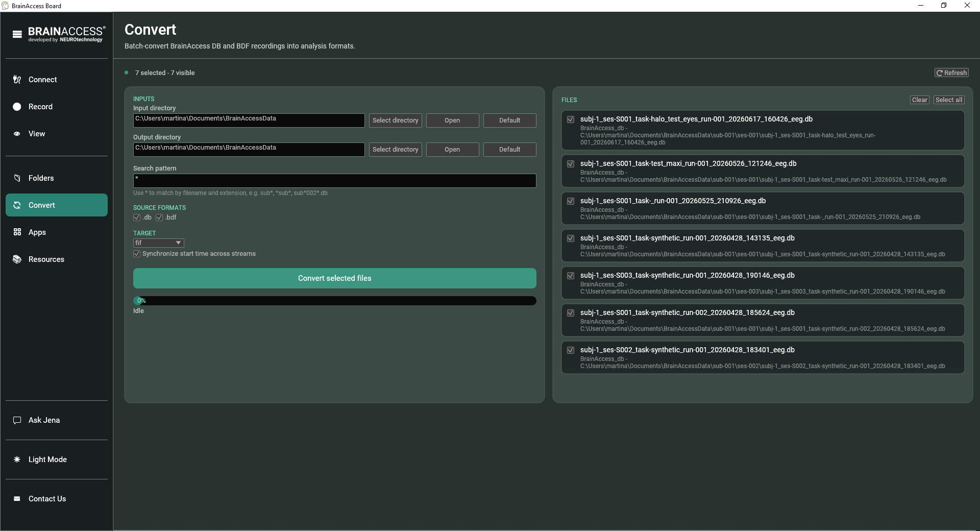Image resolution: width=980 pixels, height=531 pixels.
Task: Uncheck the ses-S002 synthetic file
Action: pyautogui.click(x=571, y=350)
